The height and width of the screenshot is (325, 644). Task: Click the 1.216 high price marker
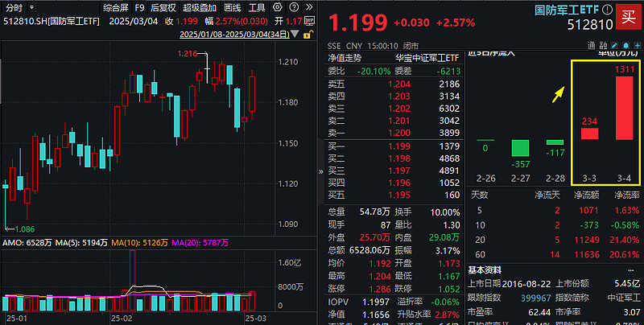pyautogui.click(x=188, y=53)
